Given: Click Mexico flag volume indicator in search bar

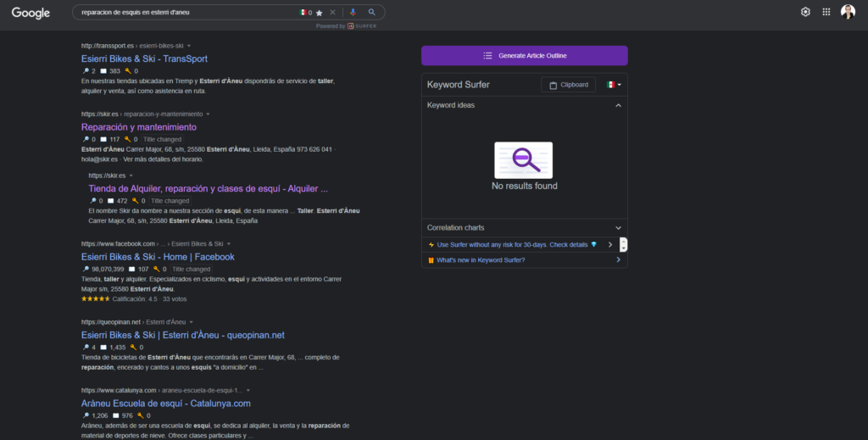Looking at the screenshot, I should [305, 12].
